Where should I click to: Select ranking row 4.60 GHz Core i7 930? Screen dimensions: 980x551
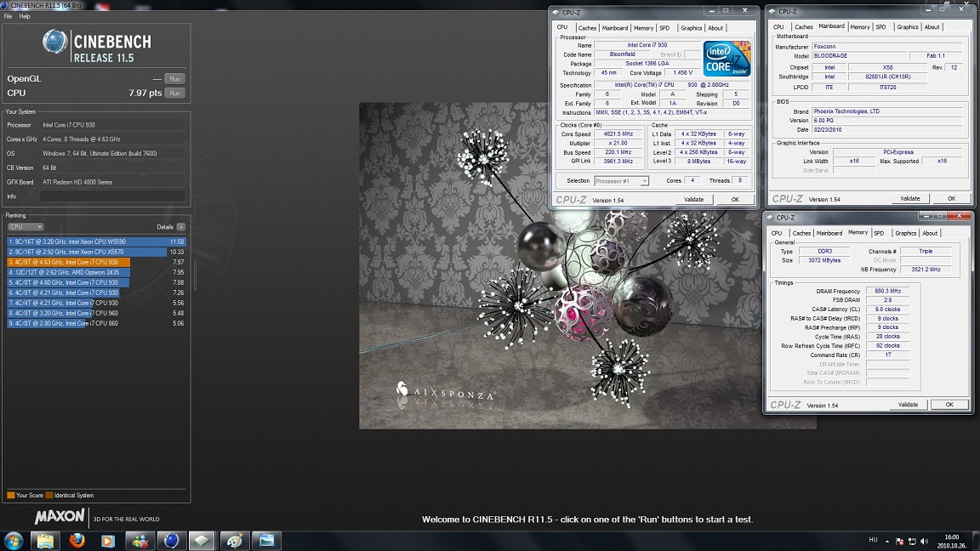pyautogui.click(x=96, y=282)
